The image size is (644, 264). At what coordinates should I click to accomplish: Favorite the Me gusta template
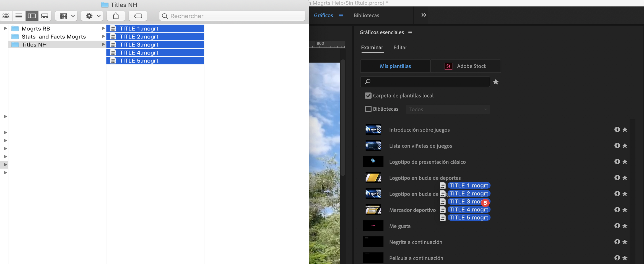(625, 226)
